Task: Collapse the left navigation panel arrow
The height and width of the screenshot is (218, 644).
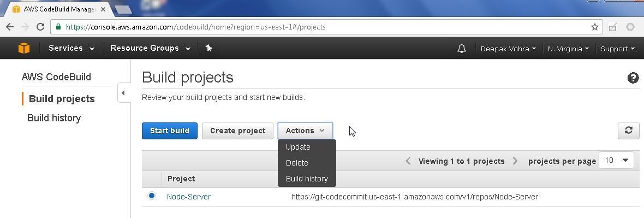Action: 123,93
